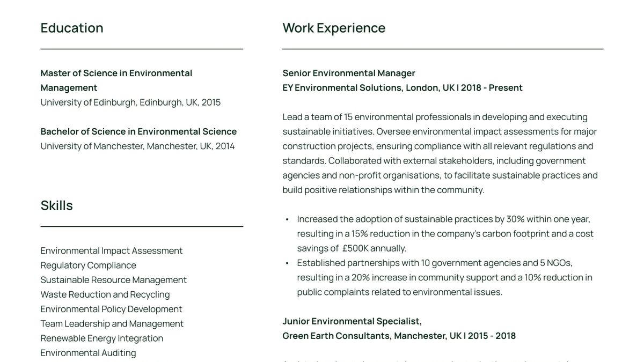The image size is (644, 362).
Task: Click the Renewable Energy Integration skill
Action: (101, 338)
